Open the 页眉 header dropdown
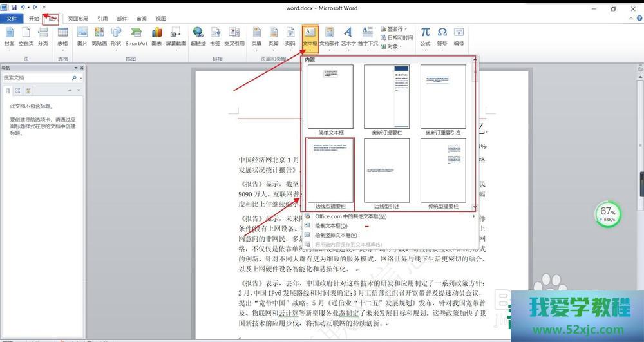The image size is (644, 342). 256,36
